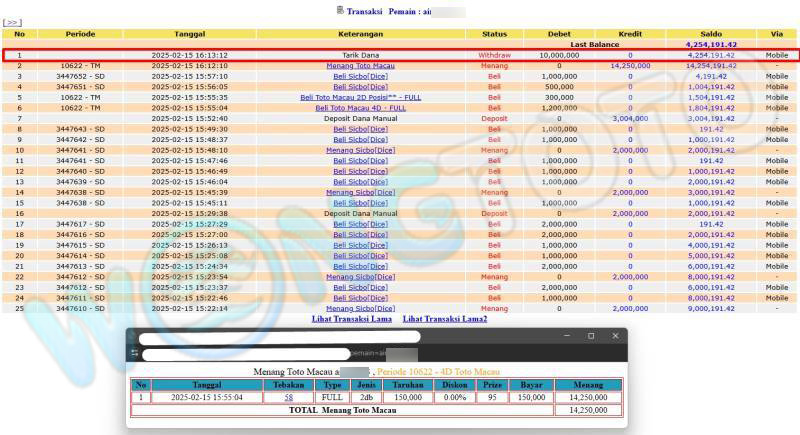
Task: Click the Saldo column header
Action: [x=711, y=34]
